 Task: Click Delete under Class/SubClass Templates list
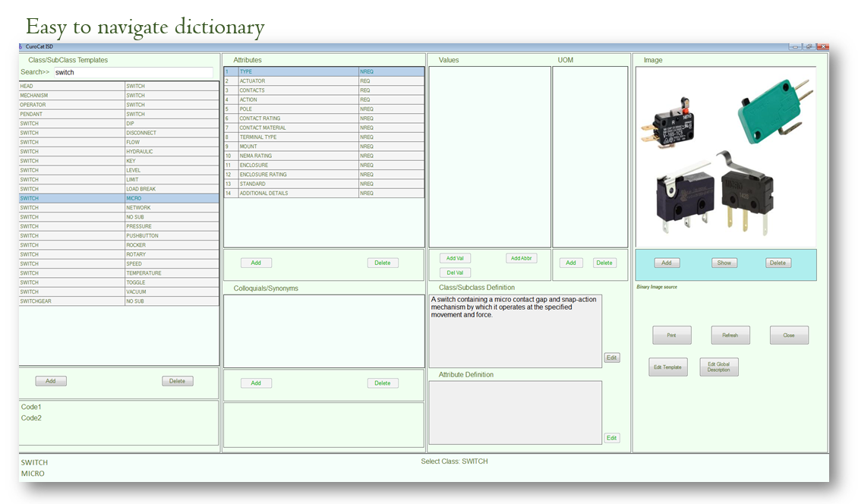[178, 381]
